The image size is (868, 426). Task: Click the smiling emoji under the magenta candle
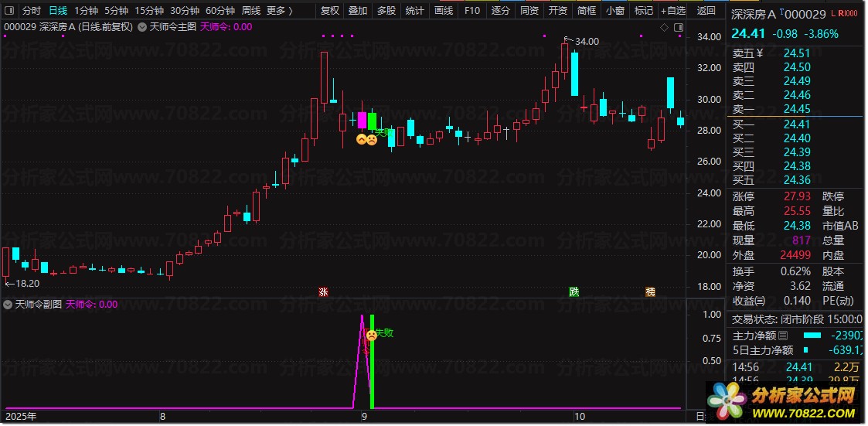point(362,140)
